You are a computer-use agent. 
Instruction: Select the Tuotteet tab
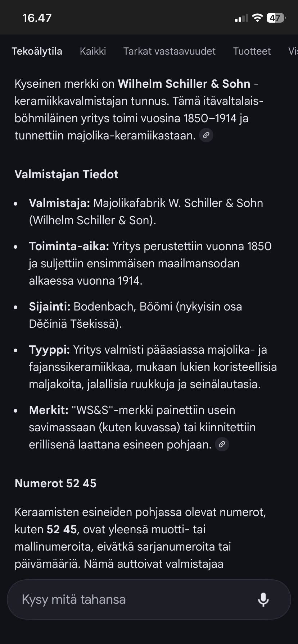click(x=252, y=51)
